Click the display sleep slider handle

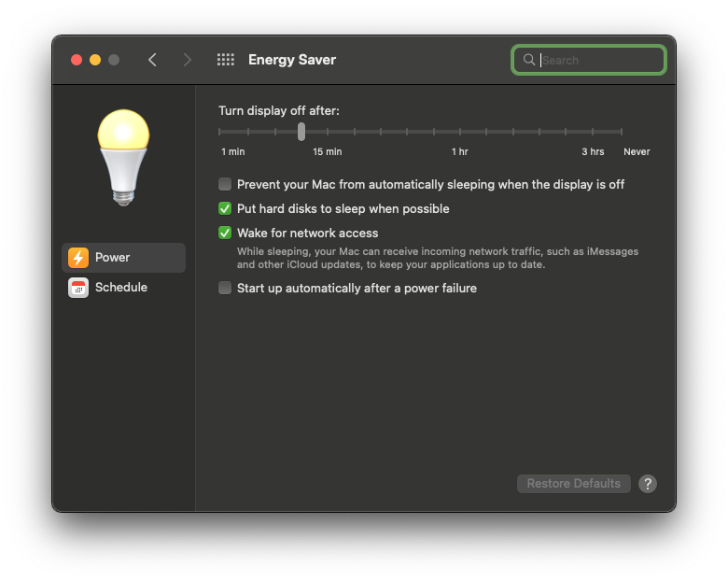click(x=301, y=132)
